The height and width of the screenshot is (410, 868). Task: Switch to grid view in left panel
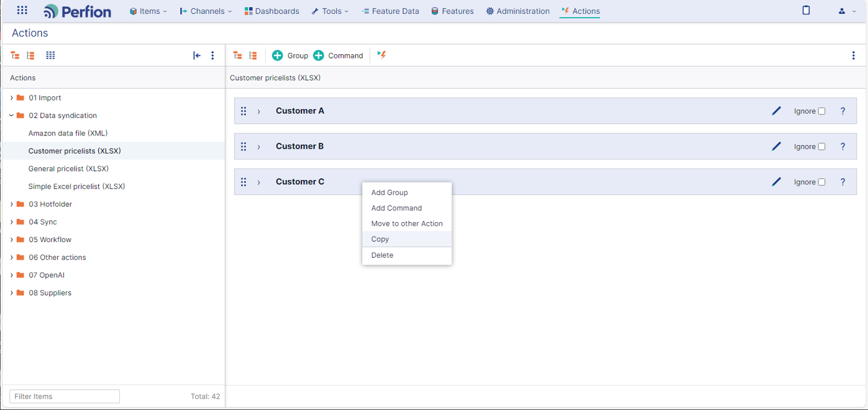click(51, 55)
